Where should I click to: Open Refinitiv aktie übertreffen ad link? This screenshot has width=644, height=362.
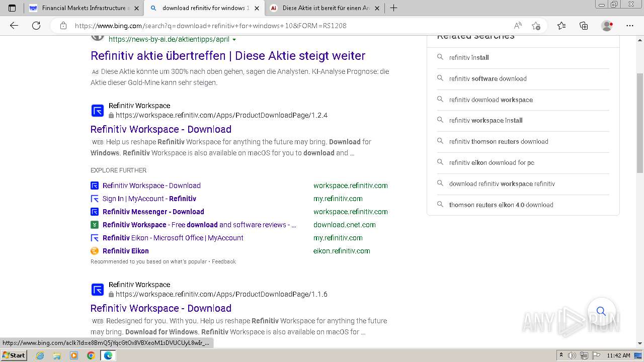pos(228,56)
